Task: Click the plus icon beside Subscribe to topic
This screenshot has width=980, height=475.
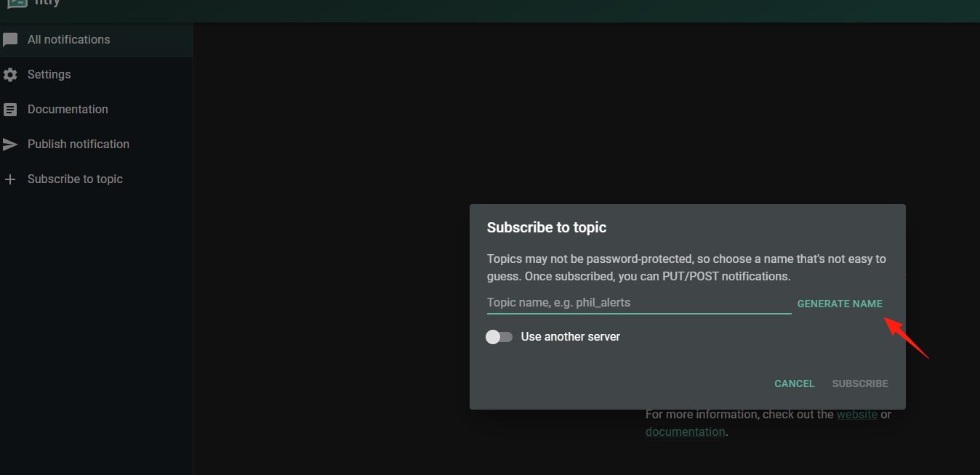Action: [10, 179]
